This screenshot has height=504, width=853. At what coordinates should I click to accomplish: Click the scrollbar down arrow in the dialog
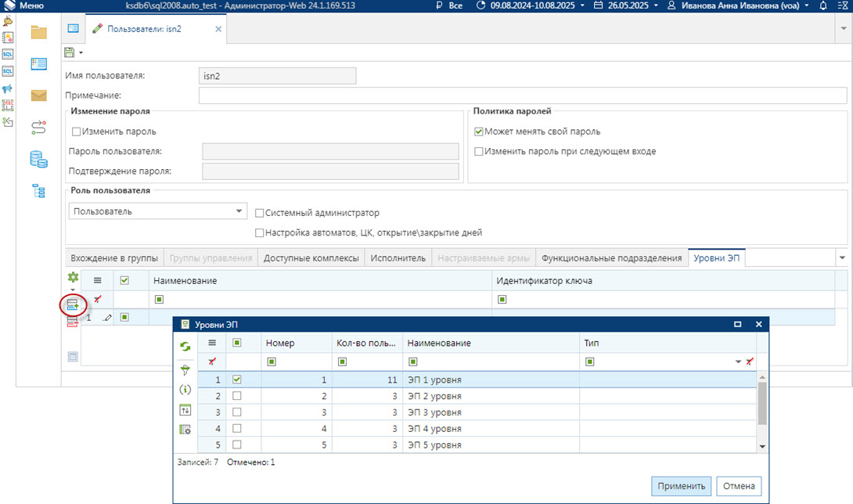(x=762, y=446)
